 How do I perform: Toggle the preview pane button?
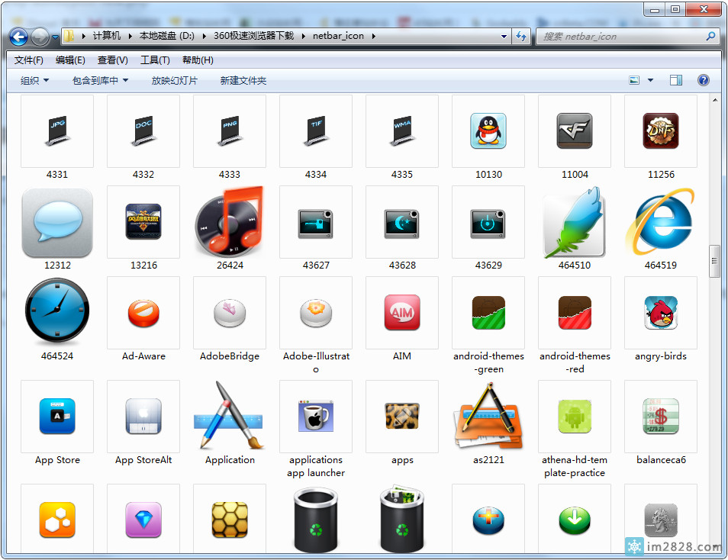[675, 80]
